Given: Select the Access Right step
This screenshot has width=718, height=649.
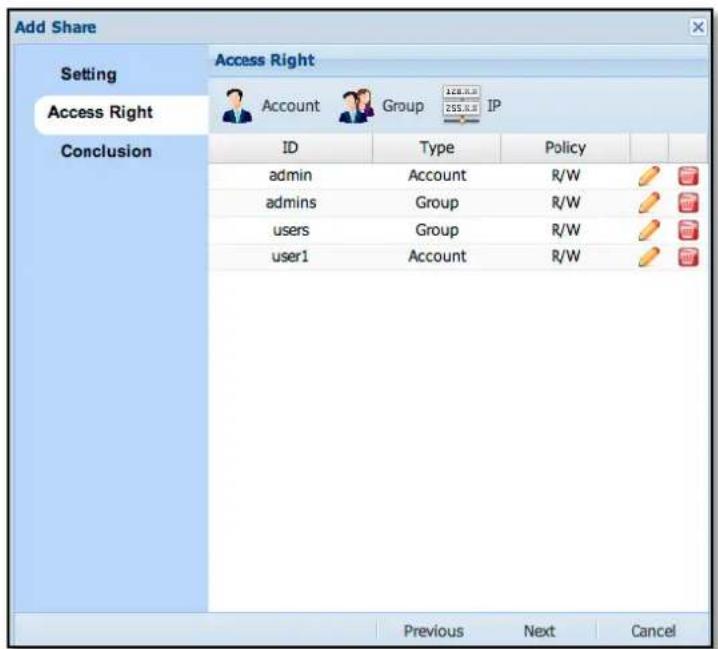Looking at the screenshot, I should [x=121, y=115].
